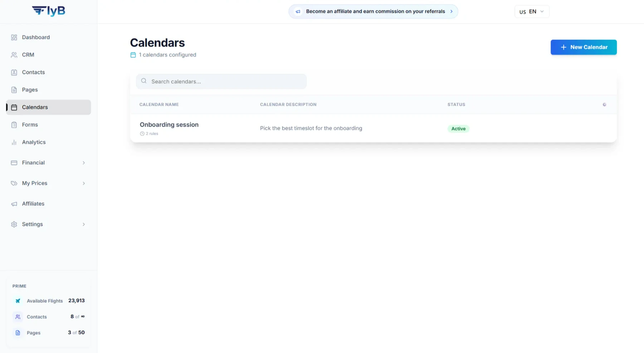Click the Analytics bar chart icon

point(14,142)
